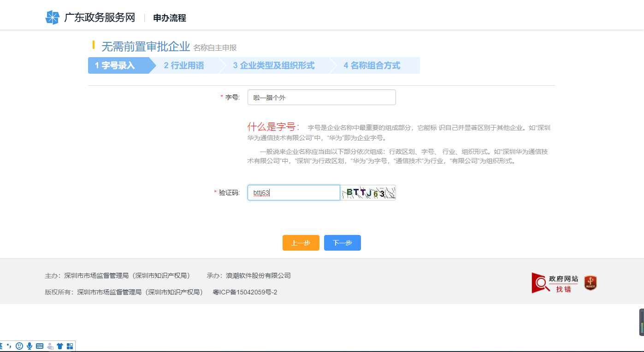Click inside the 字号 input field
The width and height of the screenshot is (644, 352).
click(321, 97)
